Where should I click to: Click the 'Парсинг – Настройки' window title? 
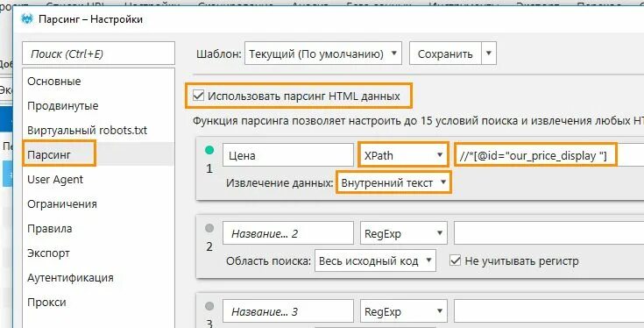[91, 19]
